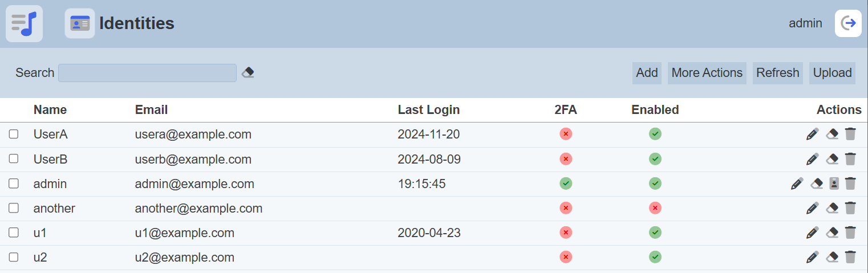Focus the Search input field
The image size is (868, 273).
(147, 73)
